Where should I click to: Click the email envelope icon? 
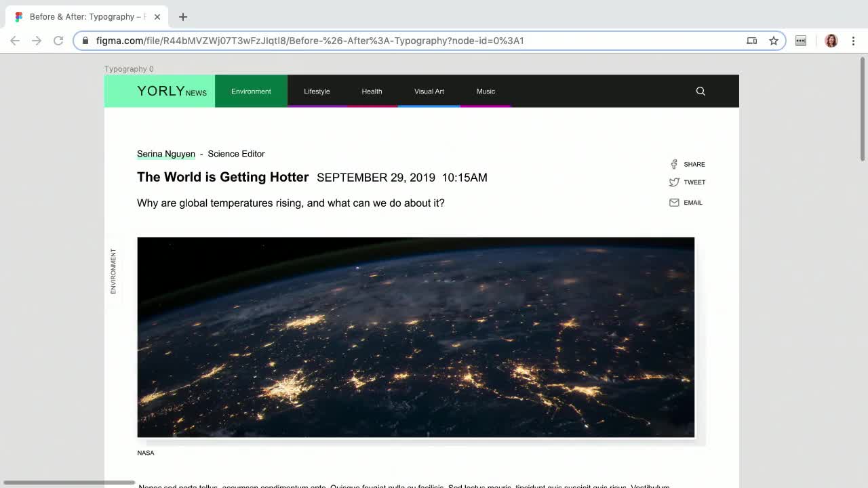coord(674,203)
